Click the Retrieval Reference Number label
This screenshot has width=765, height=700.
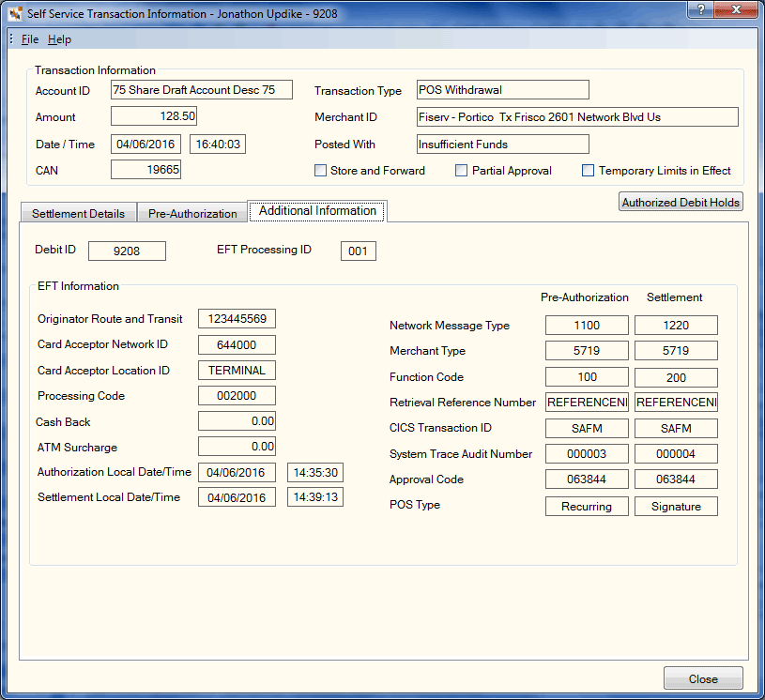pyautogui.click(x=463, y=402)
